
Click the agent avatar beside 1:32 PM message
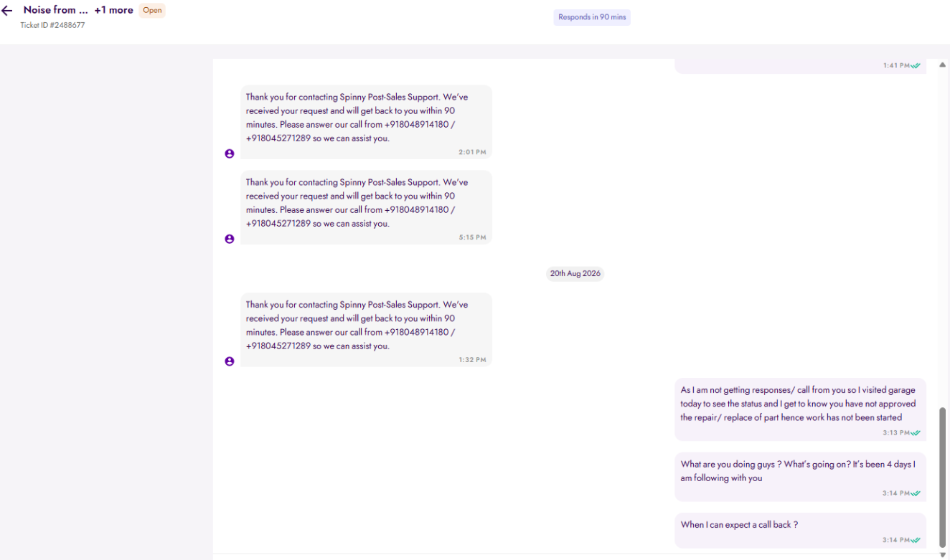click(x=230, y=361)
